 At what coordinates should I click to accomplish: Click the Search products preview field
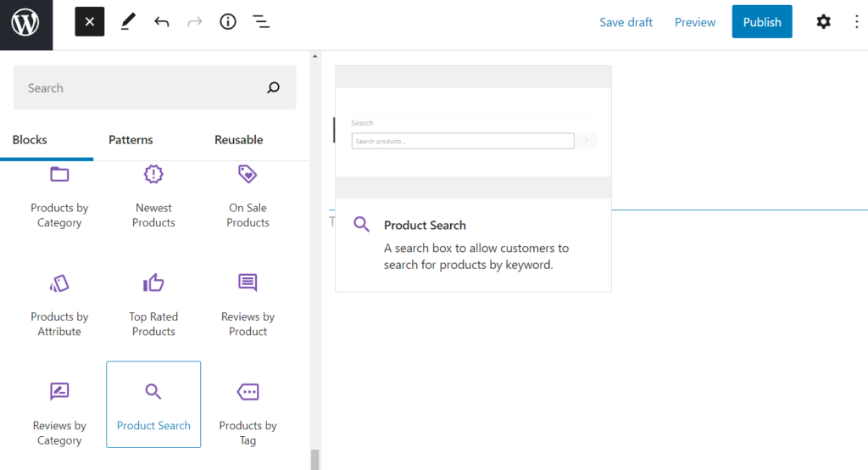point(463,141)
